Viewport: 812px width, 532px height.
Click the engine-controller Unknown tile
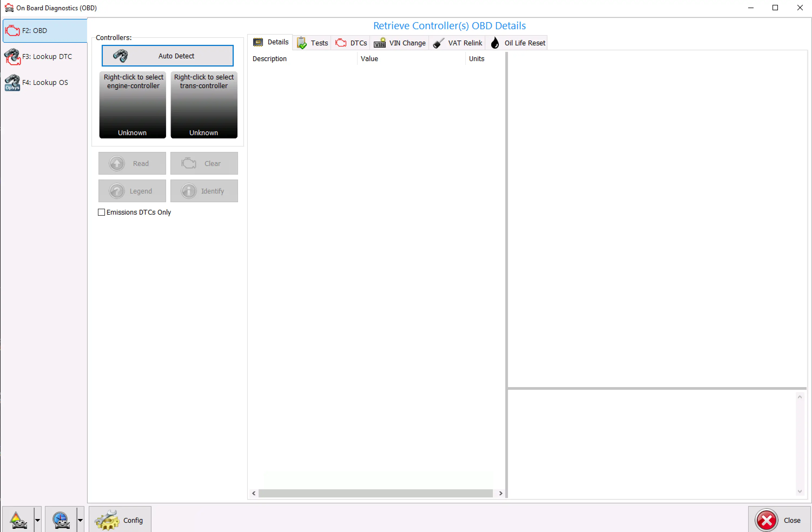tap(132, 105)
